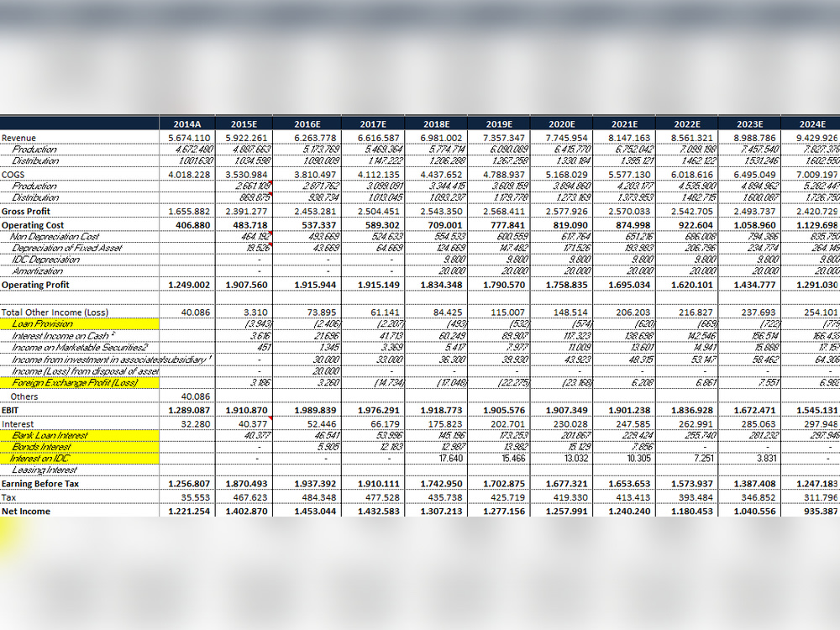Select the Leasing Interest row label
Viewport: 840px width, 630px height.
point(45,470)
